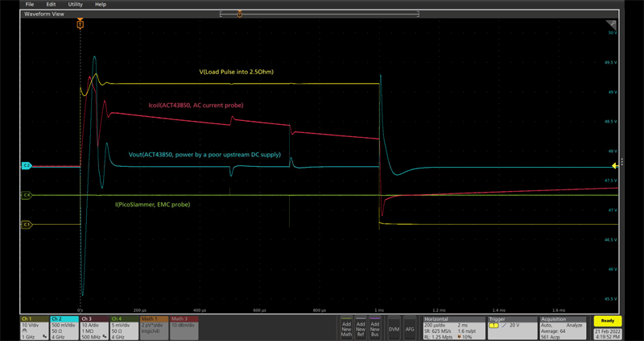644x341 pixels.
Task: Click the Ch 2 channel badge
Action: pyautogui.click(x=64, y=328)
